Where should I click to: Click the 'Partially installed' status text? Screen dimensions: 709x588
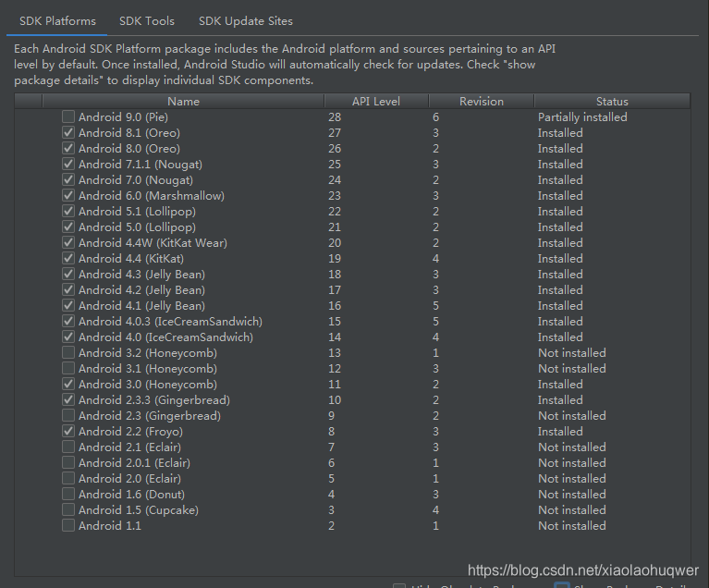click(x=582, y=117)
